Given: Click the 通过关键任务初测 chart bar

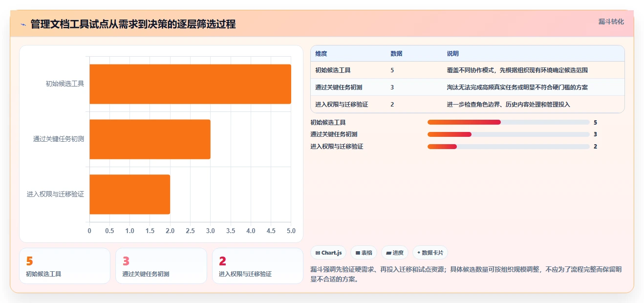Looking at the screenshot, I should pos(150,139).
